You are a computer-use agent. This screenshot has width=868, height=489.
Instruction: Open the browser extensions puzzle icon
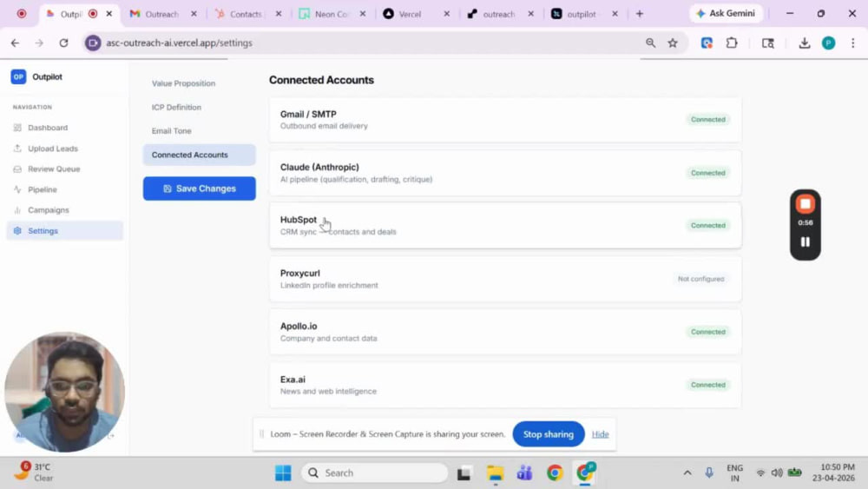[732, 43]
